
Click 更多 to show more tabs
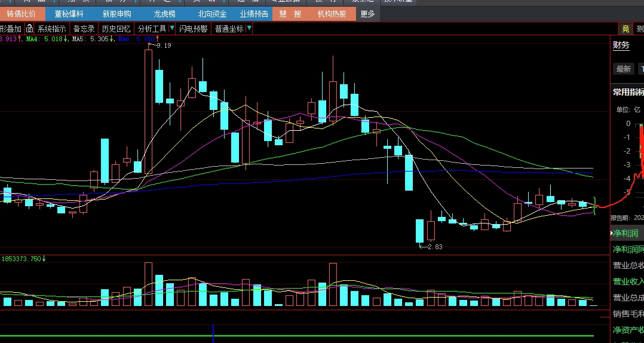coord(367,14)
